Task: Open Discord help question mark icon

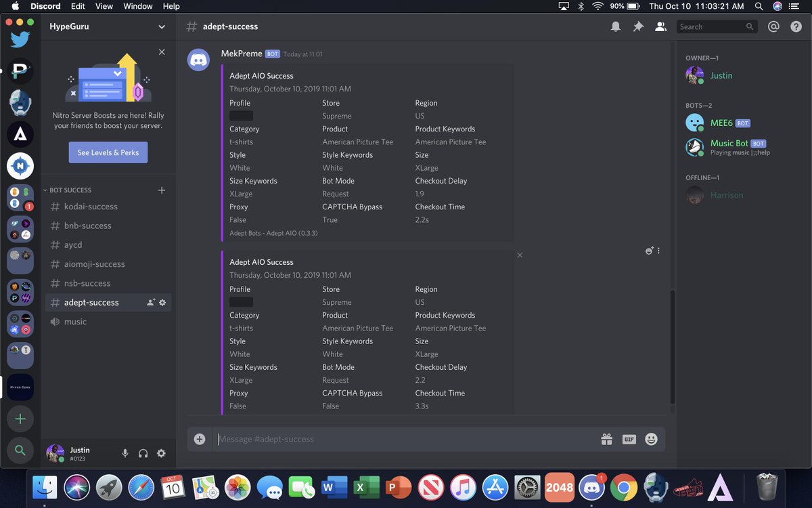Action: click(796, 26)
